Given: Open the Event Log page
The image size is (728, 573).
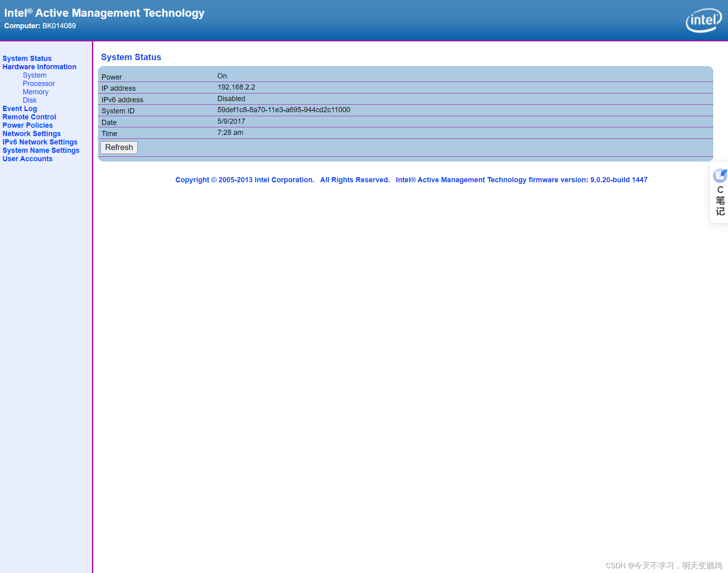Looking at the screenshot, I should point(20,109).
